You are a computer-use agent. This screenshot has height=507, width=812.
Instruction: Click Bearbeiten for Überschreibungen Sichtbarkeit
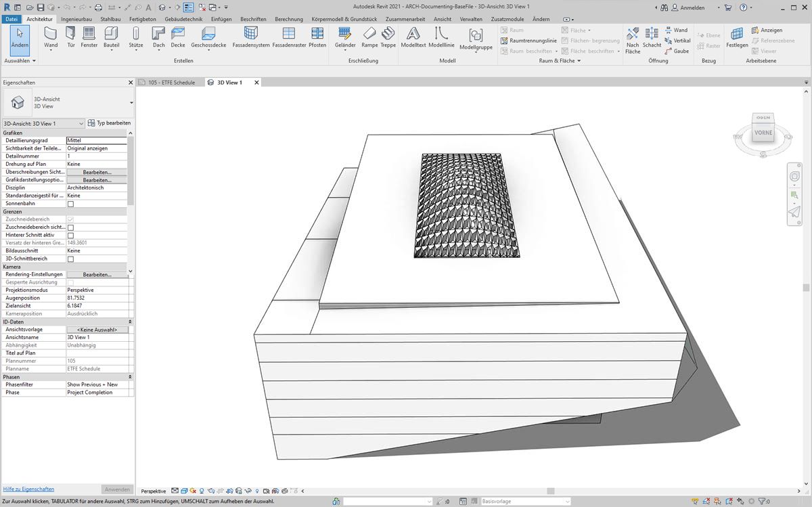(97, 173)
